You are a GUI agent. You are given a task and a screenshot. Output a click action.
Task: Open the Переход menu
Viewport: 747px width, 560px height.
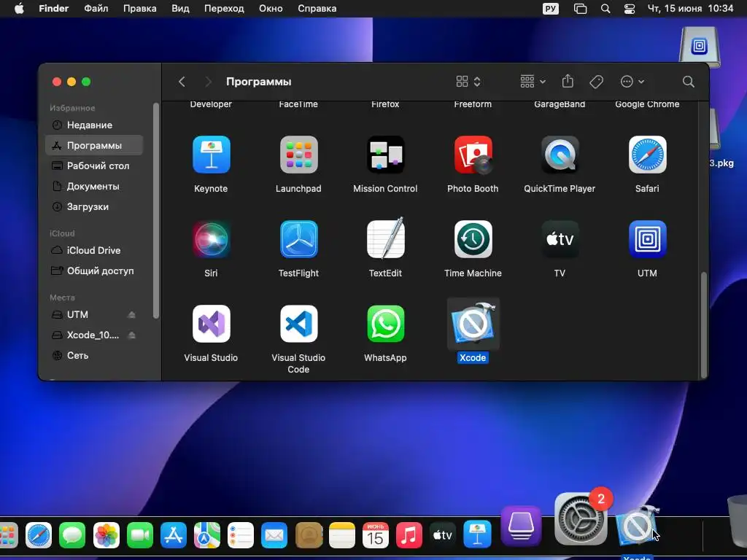coord(224,9)
